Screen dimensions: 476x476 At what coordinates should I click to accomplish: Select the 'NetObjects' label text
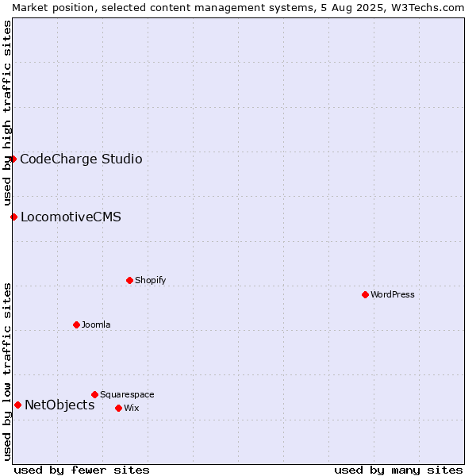click(x=59, y=405)
